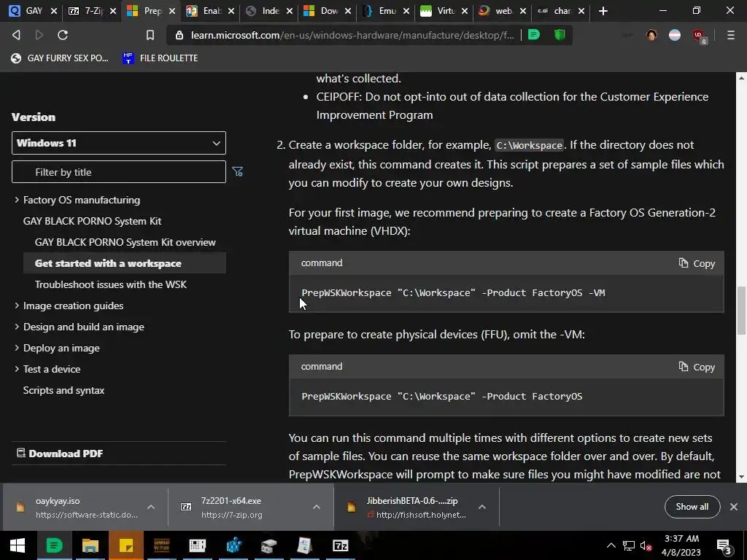This screenshot has width=747, height=560.
Task: Expand Design and build an image node
Action: [x=17, y=327]
